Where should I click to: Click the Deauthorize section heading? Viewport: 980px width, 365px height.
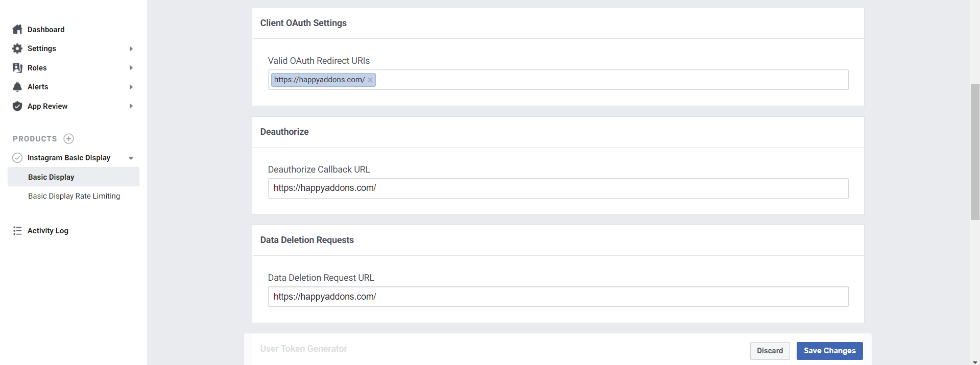click(284, 132)
